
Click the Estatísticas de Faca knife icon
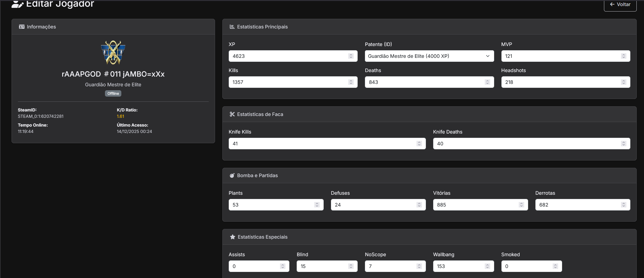point(232,114)
